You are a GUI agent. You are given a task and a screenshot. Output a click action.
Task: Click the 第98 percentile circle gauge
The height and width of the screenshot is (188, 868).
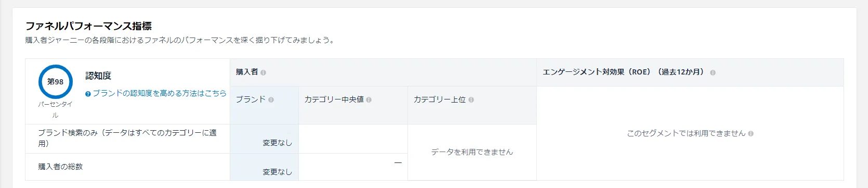[56, 82]
